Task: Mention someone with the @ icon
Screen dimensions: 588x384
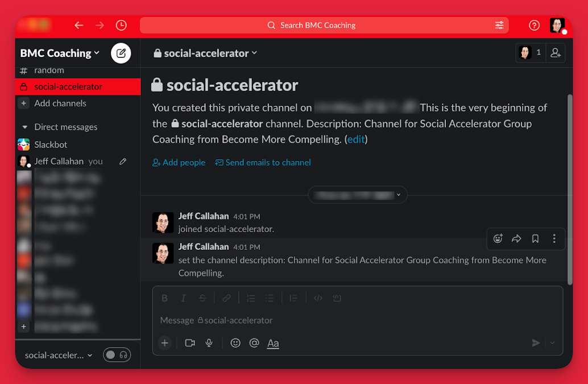Action: click(254, 342)
